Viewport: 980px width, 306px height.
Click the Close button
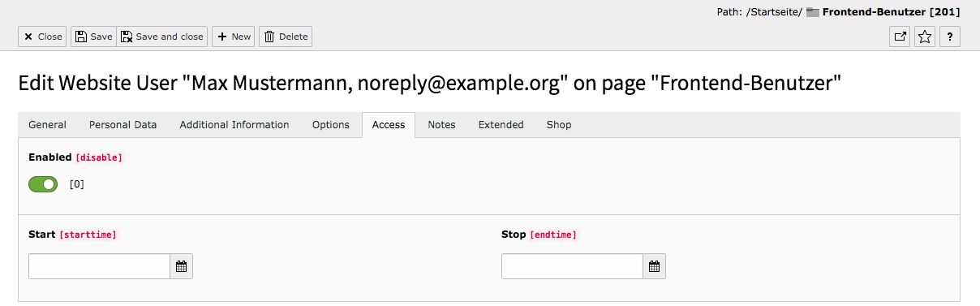(x=43, y=37)
